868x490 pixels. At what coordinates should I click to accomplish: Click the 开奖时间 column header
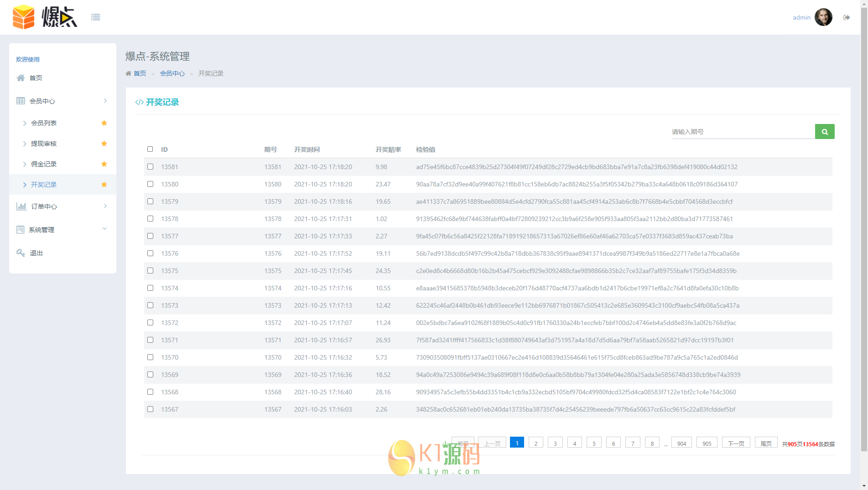click(x=307, y=150)
